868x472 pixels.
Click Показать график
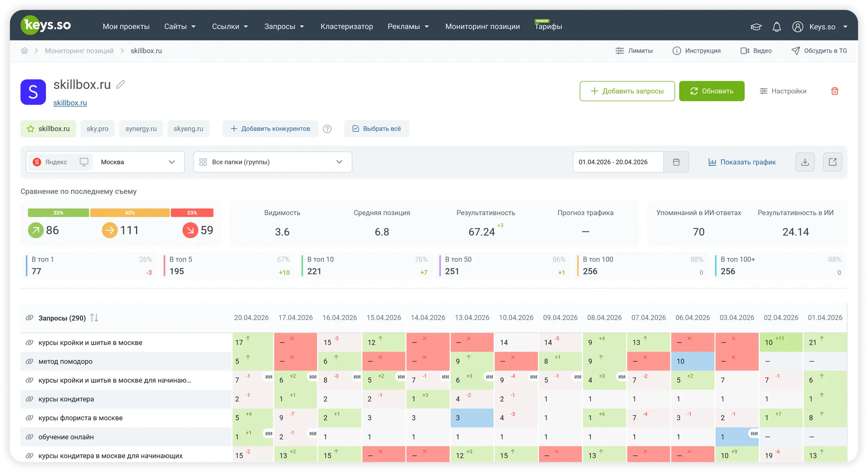(x=742, y=162)
